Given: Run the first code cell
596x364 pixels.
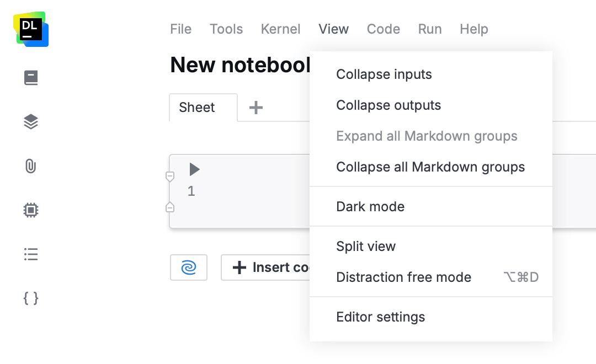Looking at the screenshot, I should (194, 169).
